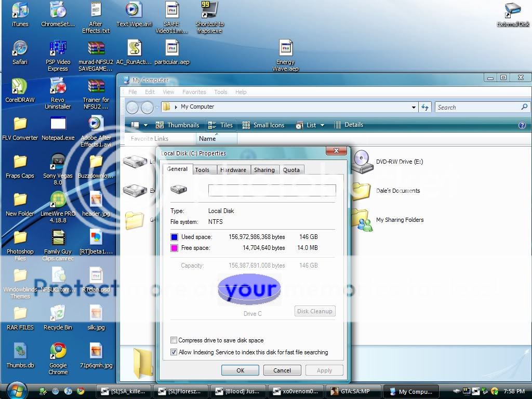Click the magenta Free space color swatch
This screenshot has height=399, width=532.
[174, 248]
